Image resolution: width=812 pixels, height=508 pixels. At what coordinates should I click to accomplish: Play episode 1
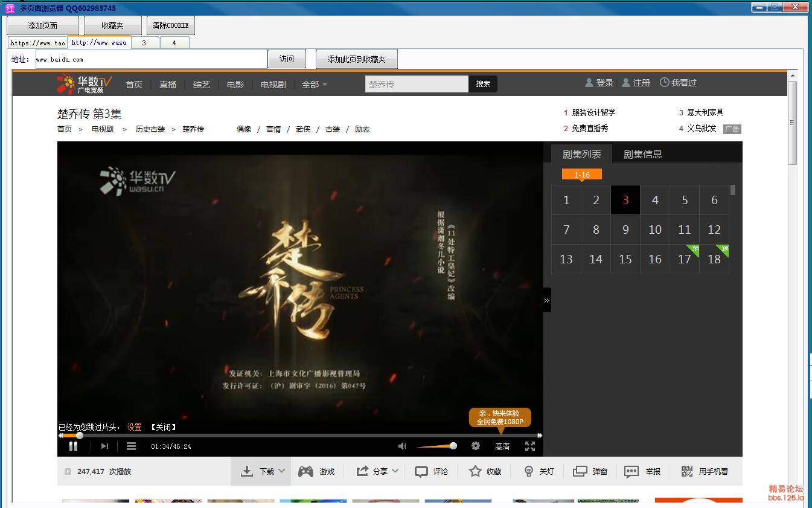pyautogui.click(x=566, y=200)
